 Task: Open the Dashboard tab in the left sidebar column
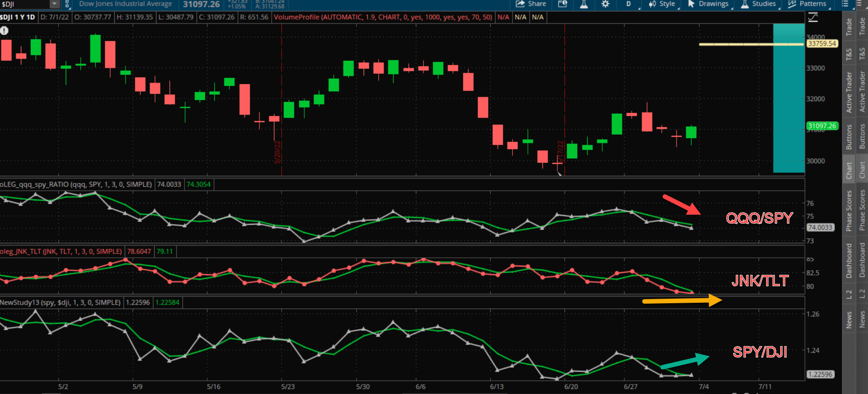point(849,260)
